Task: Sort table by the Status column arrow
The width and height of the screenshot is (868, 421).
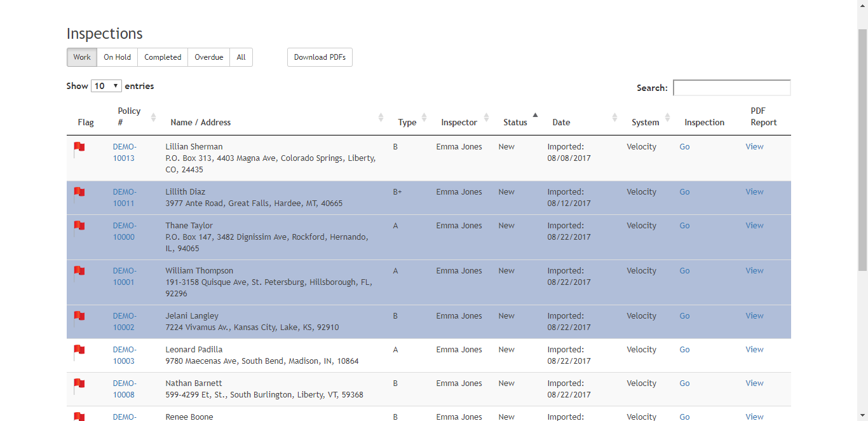Action: [535, 115]
